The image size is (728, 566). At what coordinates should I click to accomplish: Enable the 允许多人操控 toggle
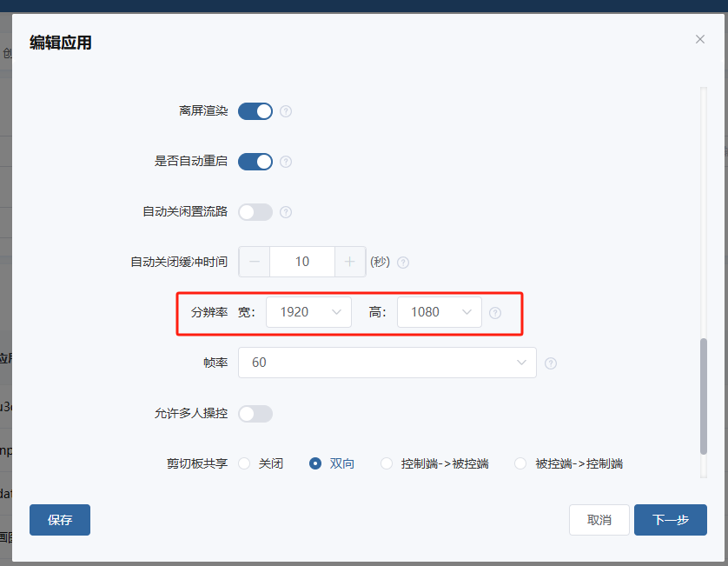coord(255,413)
